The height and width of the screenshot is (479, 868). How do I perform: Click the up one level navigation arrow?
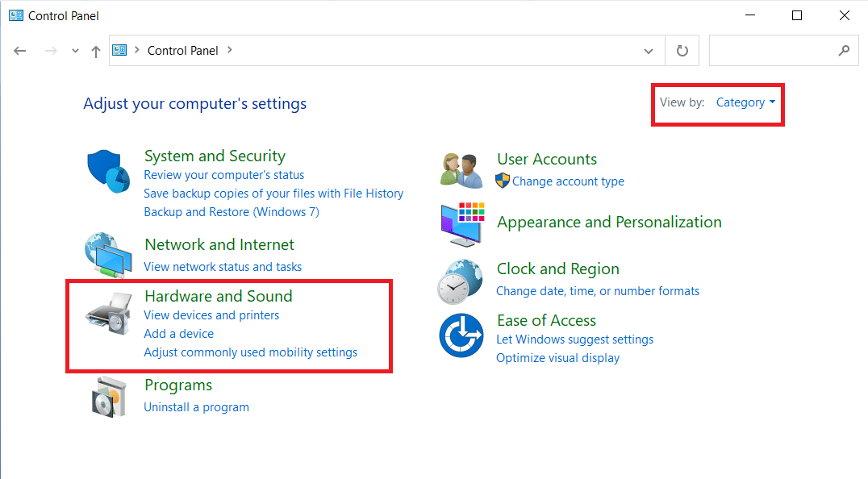[95, 50]
